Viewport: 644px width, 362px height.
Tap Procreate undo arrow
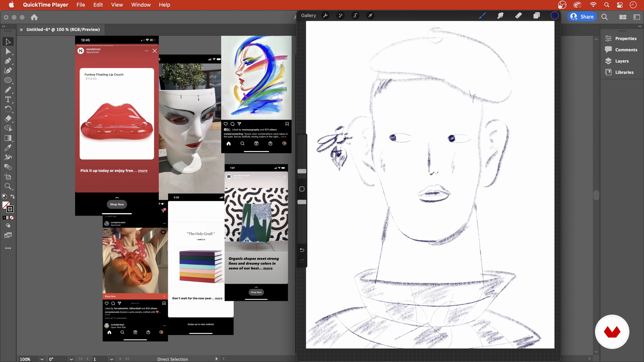302,250
